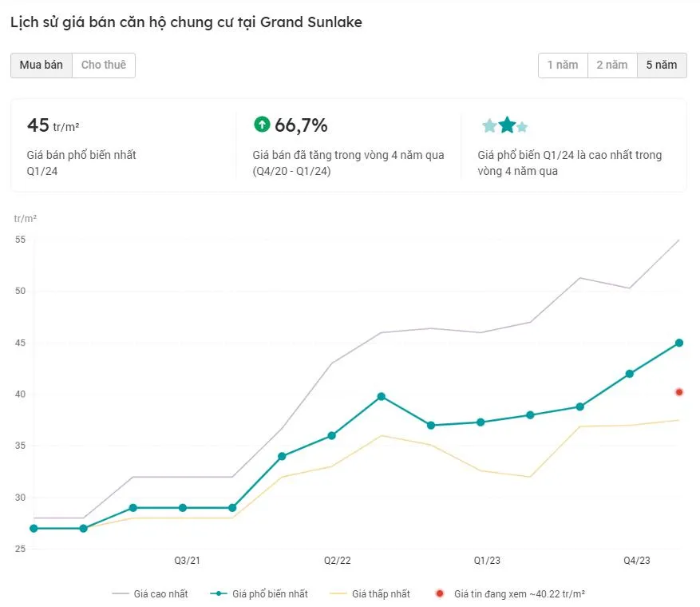
Task: Switch to the 'Cho thuê' tab
Action: (x=104, y=65)
